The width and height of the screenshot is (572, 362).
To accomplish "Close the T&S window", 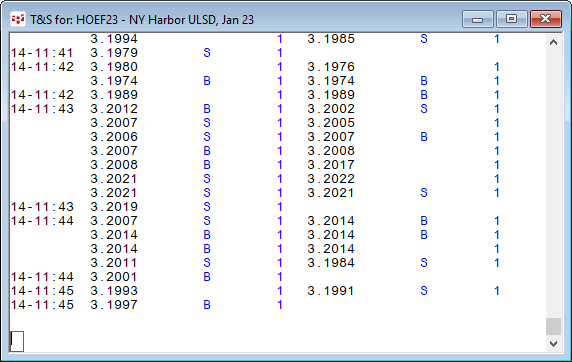I will click(x=545, y=19).
